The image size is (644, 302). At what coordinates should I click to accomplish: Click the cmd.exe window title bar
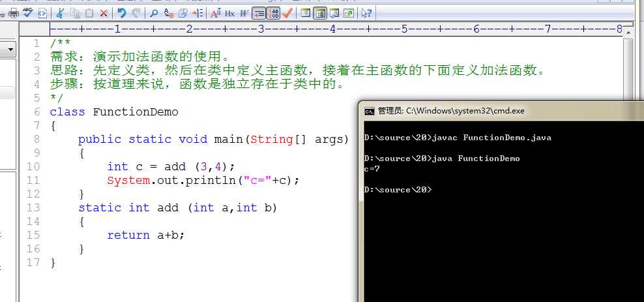pyautogui.click(x=501, y=111)
